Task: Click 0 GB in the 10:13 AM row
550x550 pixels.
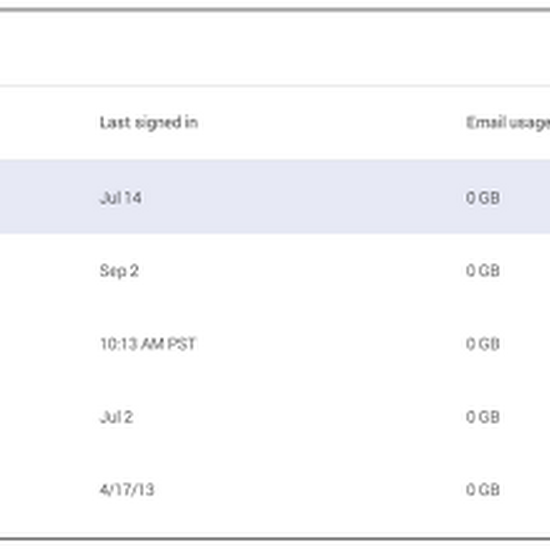Action: coord(483,344)
